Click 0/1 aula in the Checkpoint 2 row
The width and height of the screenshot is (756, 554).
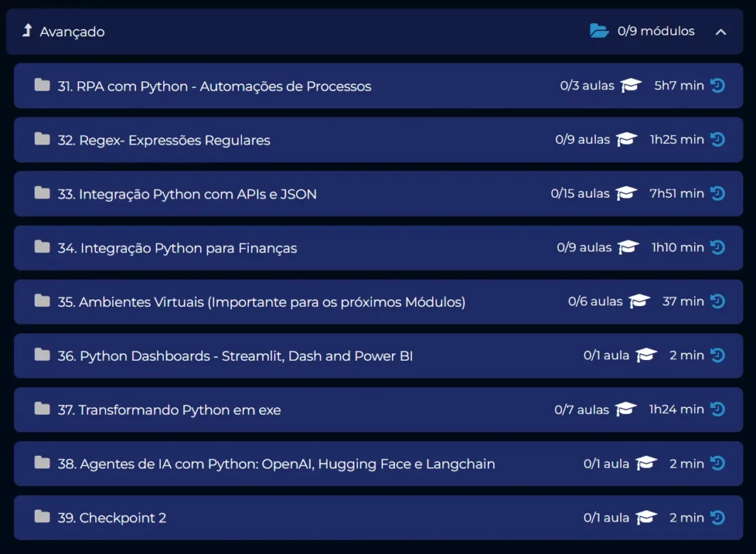[607, 517]
